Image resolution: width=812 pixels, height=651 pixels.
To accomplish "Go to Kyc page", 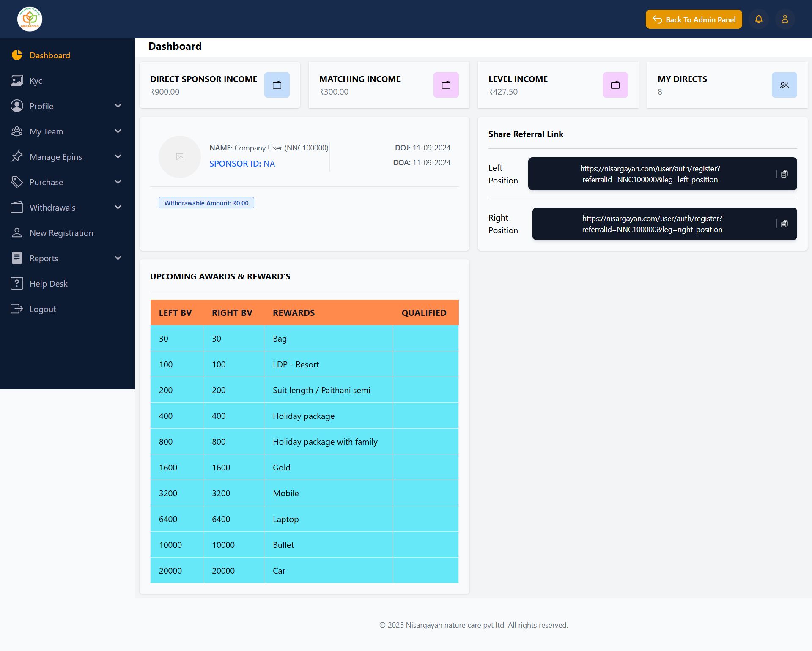I will (x=36, y=81).
